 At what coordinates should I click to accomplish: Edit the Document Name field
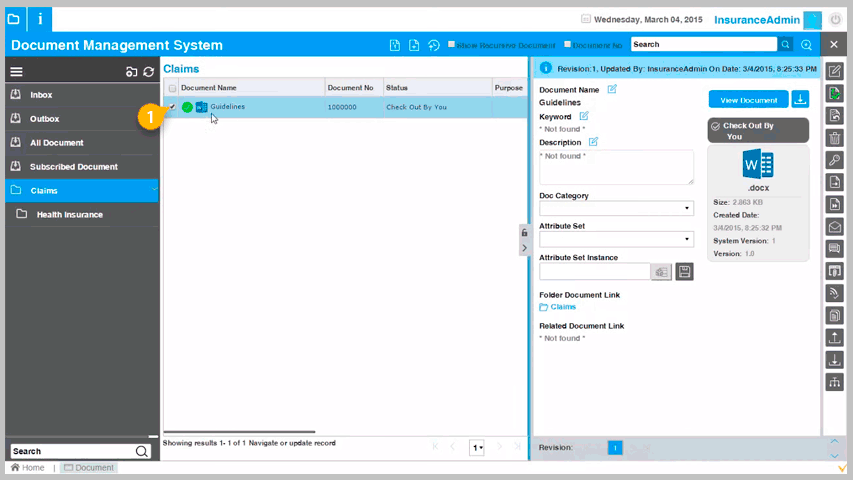[x=612, y=89]
